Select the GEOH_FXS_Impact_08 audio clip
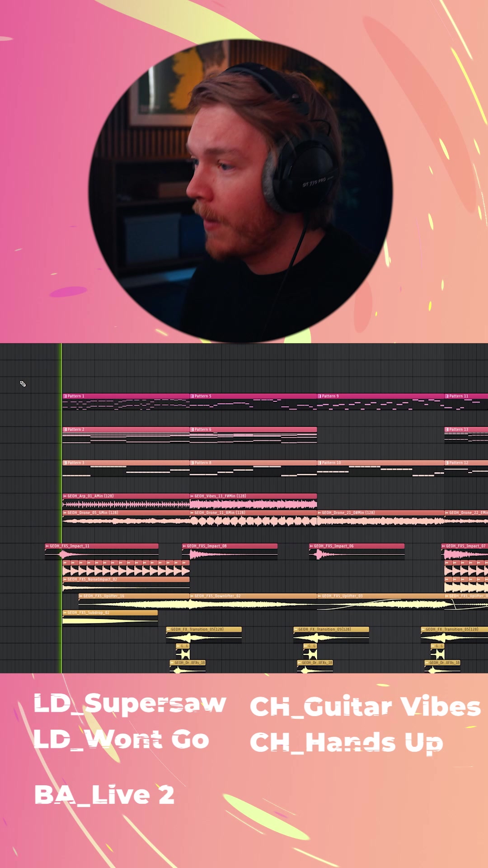Screen dimensions: 488x868 pos(230,552)
